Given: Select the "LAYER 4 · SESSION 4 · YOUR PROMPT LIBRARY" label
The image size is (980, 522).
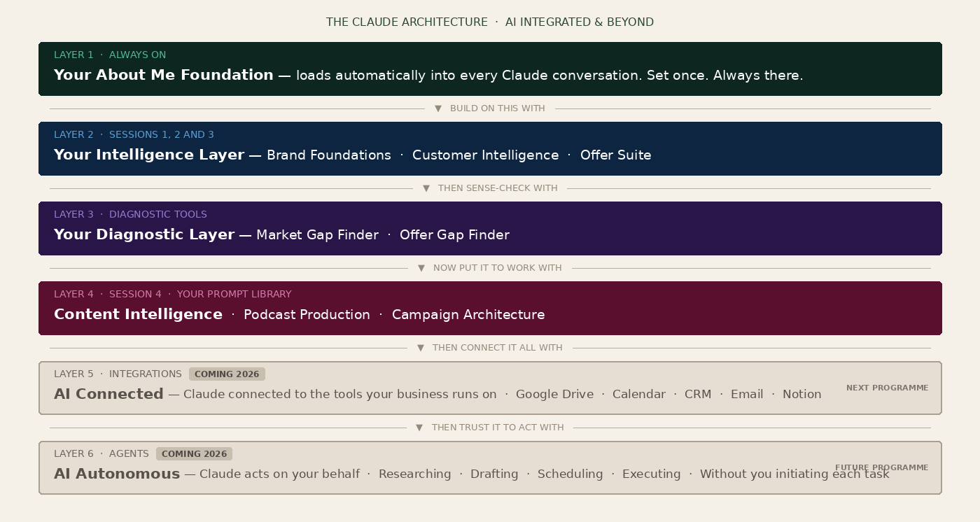Looking at the screenshot, I should tap(172, 295).
